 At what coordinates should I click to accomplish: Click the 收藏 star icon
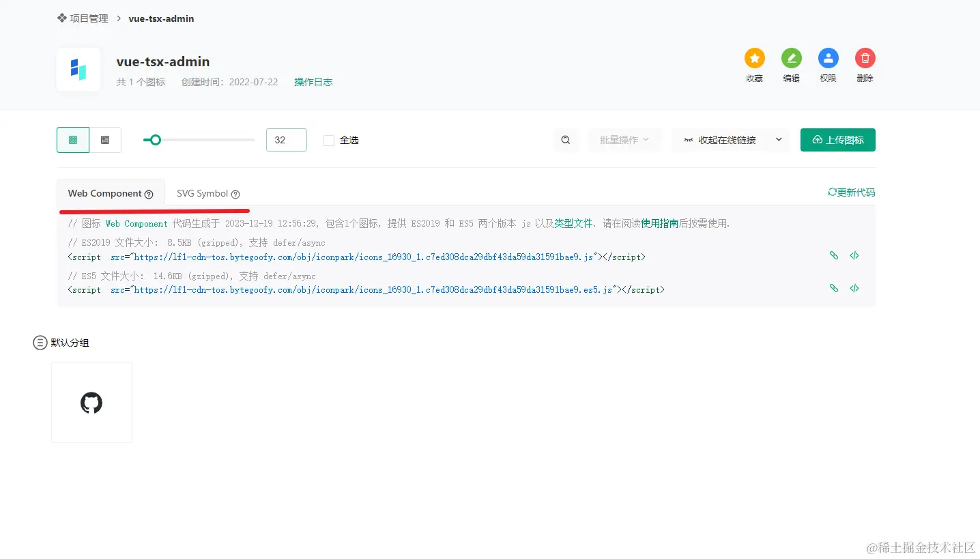tap(755, 58)
